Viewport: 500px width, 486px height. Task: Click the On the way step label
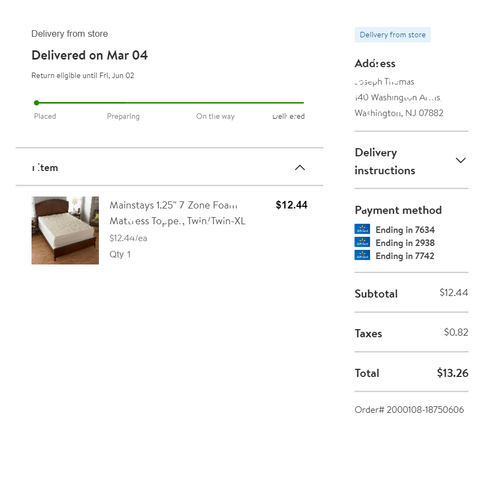tap(215, 116)
